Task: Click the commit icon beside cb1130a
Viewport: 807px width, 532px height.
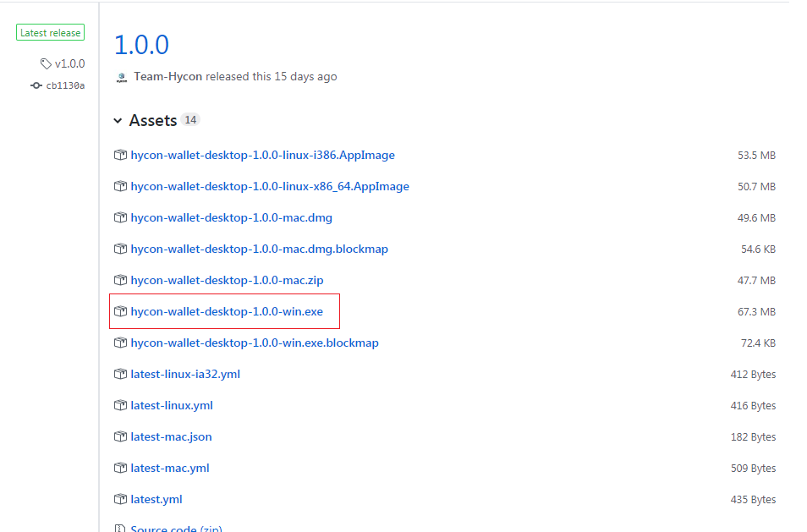Action: click(x=36, y=85)
